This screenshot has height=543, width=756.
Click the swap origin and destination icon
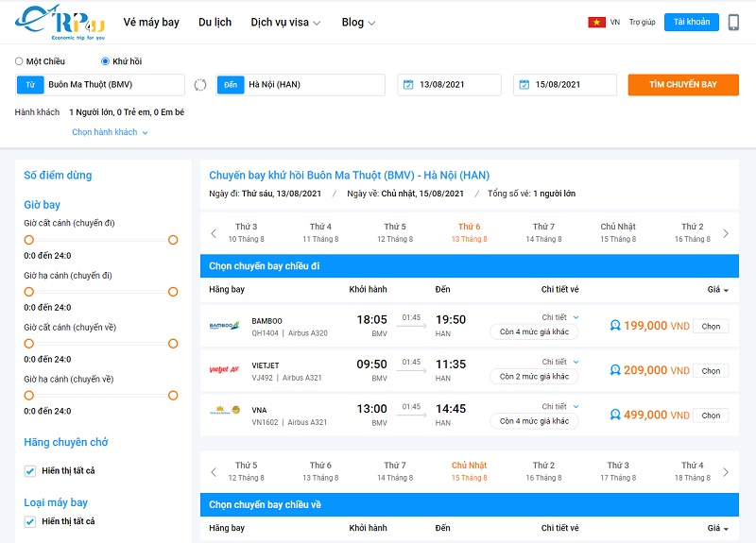click(x=200, y=85)
